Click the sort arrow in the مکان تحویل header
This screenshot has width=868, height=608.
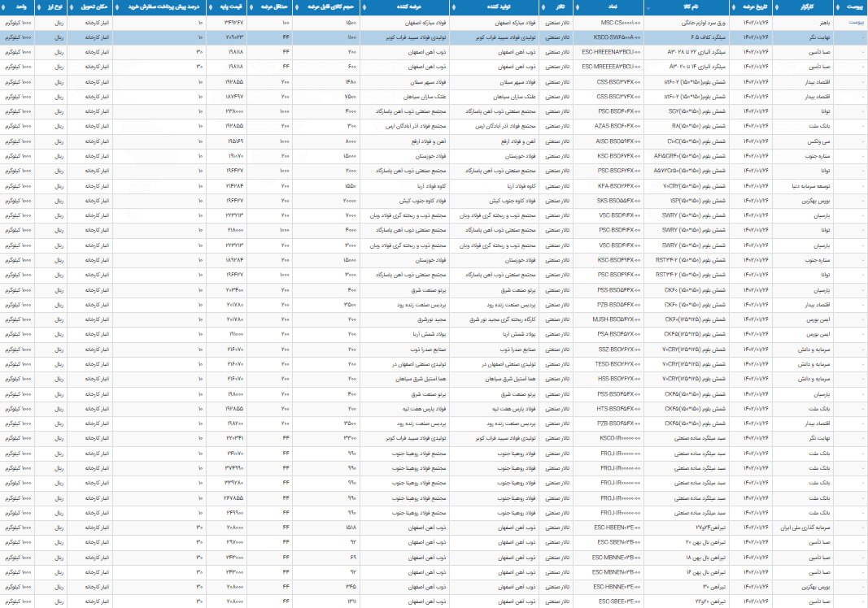point(72,7)
